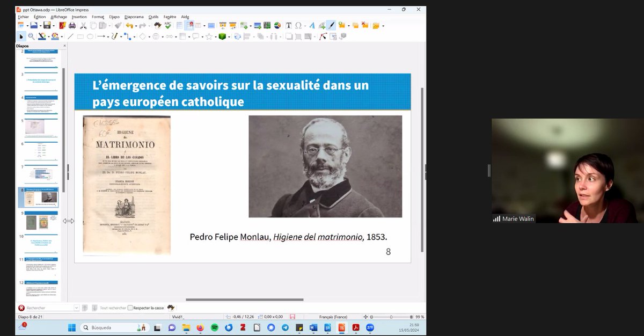Expand connectors tool dropdown arrow
This screenshot has width=644, height=336.
tap(134, 37)
